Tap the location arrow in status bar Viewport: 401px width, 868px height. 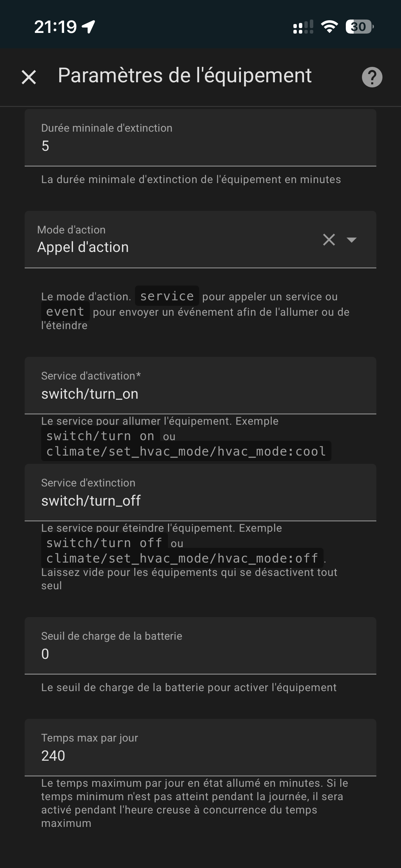(x=88, y=27)
